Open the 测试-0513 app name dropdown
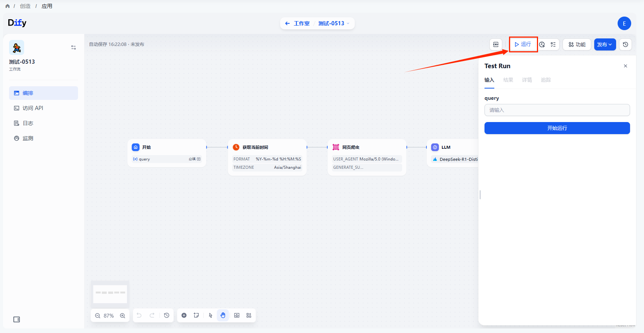Viewport: 644px width, 333px height. 334,23
